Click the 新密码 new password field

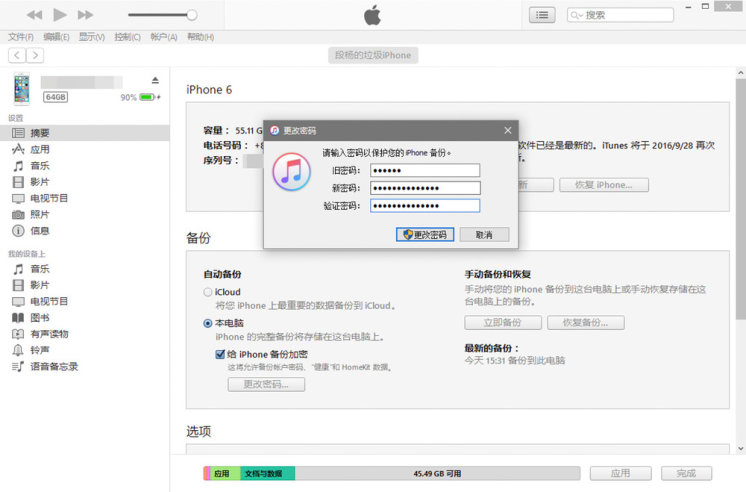click(425, 188)
